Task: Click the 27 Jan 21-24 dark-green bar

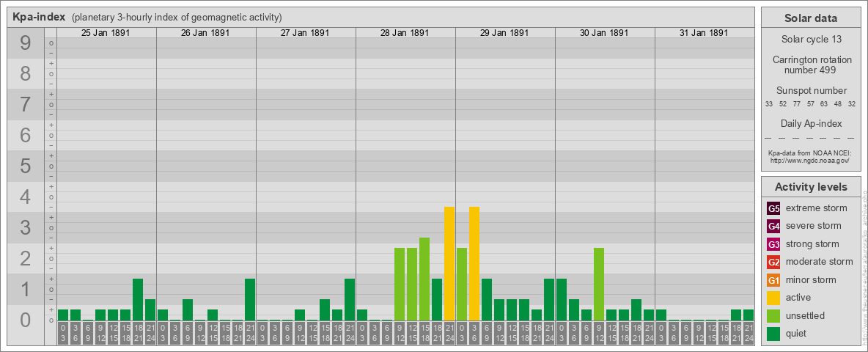Action: [x=350, y=299]
